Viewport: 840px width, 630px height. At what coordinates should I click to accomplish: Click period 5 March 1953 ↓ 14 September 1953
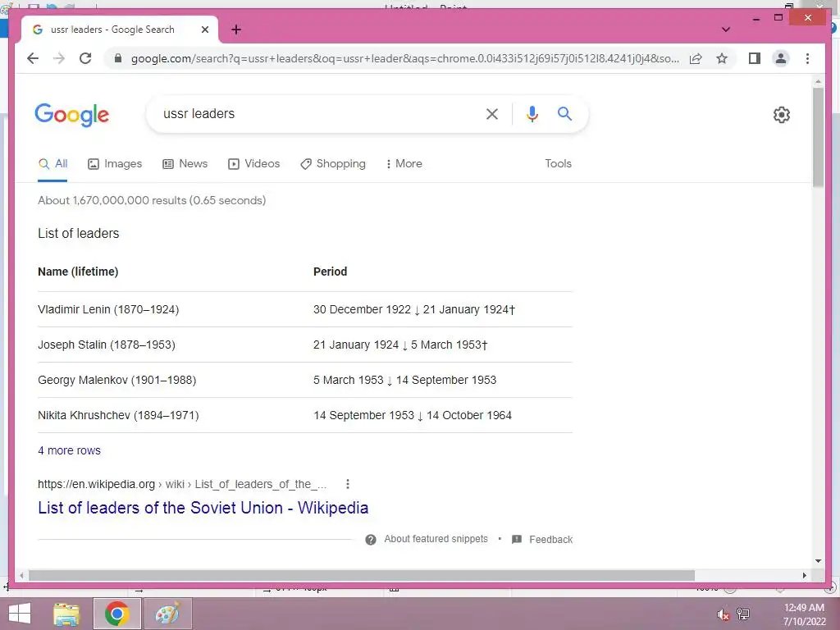click(405, 381)
